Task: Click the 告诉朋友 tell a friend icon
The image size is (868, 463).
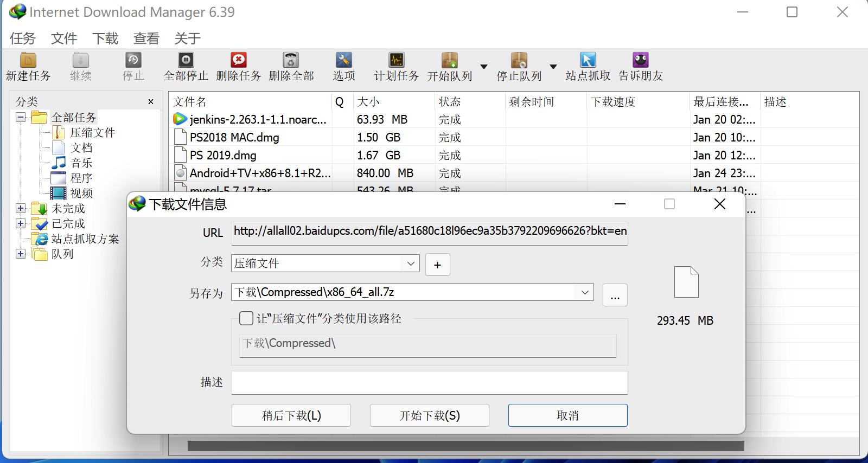Action: (641, 60)
